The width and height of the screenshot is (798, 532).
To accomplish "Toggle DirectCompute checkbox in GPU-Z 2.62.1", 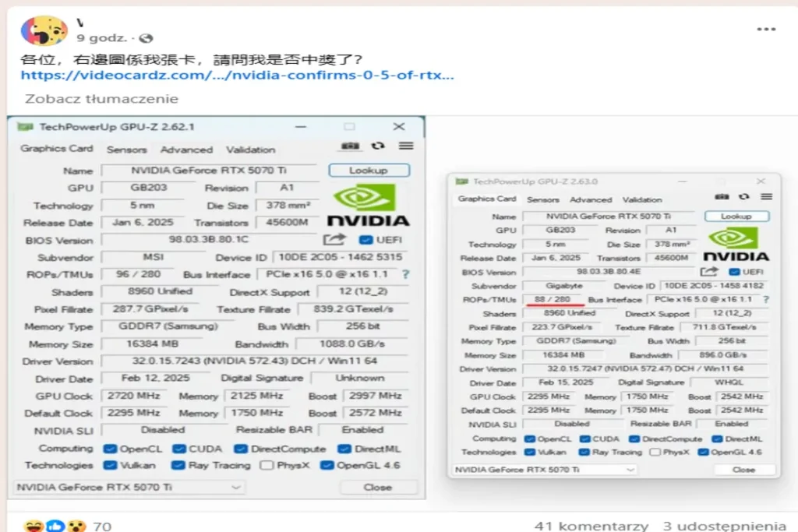I will (x=241, y=449).
